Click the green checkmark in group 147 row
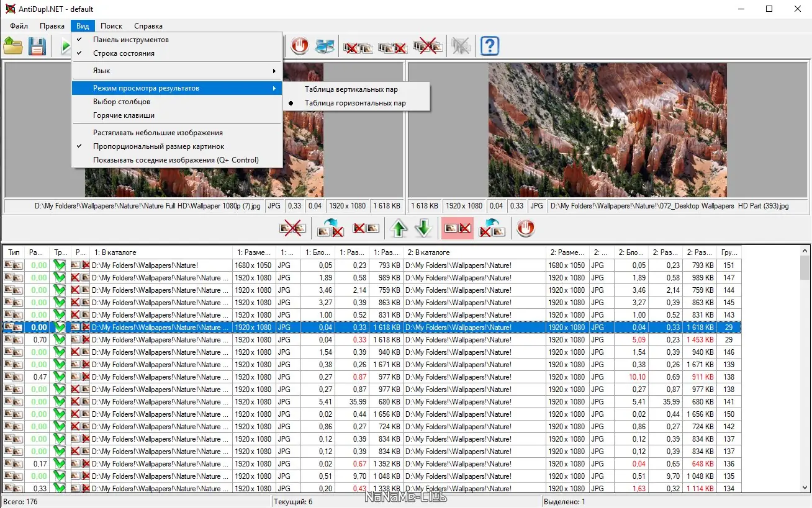 pos(60,278)
